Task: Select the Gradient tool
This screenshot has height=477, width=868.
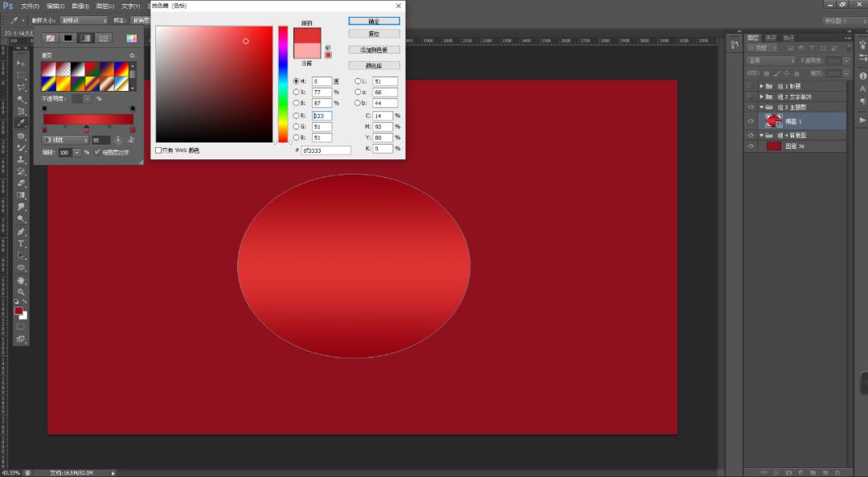Action: pos(21,195)
